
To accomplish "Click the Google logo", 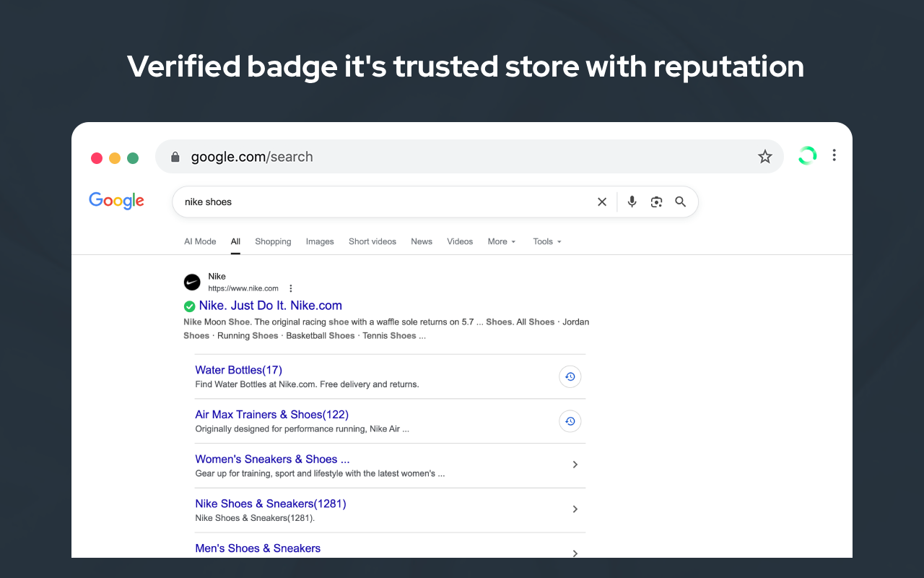I will click(117, 201).
